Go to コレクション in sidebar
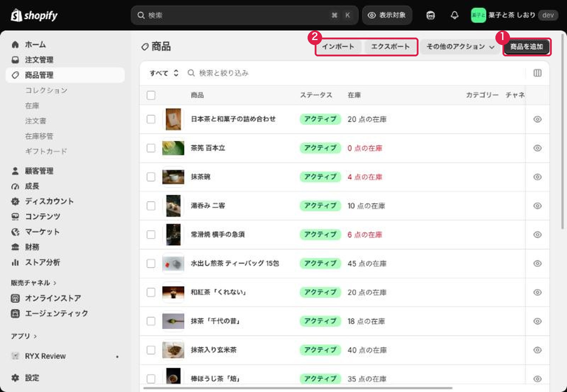Image resolution: width=567 pixels, height=392 pixels. point(46,90)
